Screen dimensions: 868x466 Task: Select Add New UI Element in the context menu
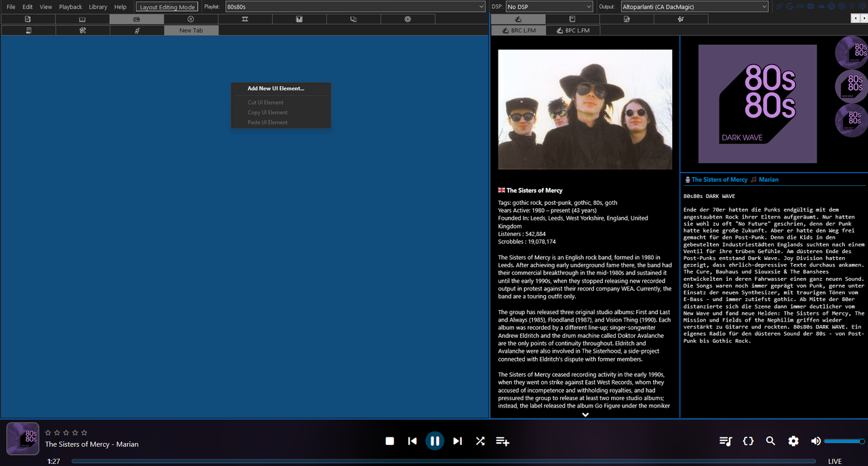(x=276, y=88)
